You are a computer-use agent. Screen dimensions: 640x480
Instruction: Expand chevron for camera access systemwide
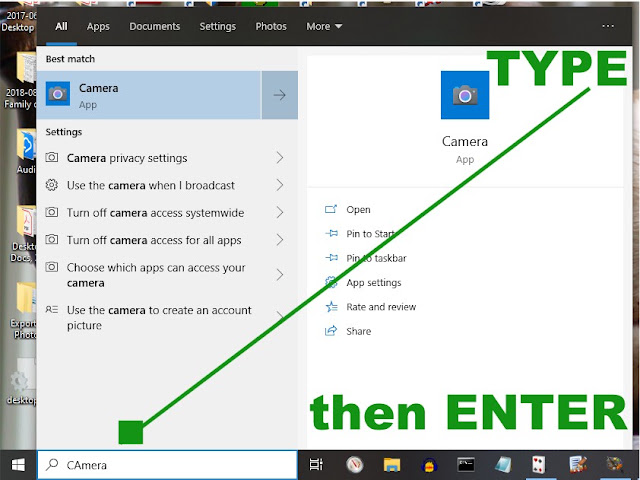(280, 212)
